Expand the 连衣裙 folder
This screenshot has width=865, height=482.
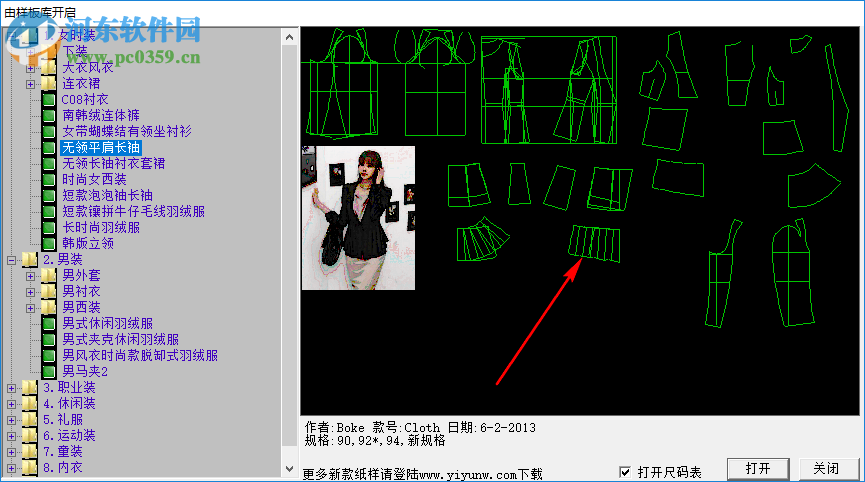pos(30,84)
